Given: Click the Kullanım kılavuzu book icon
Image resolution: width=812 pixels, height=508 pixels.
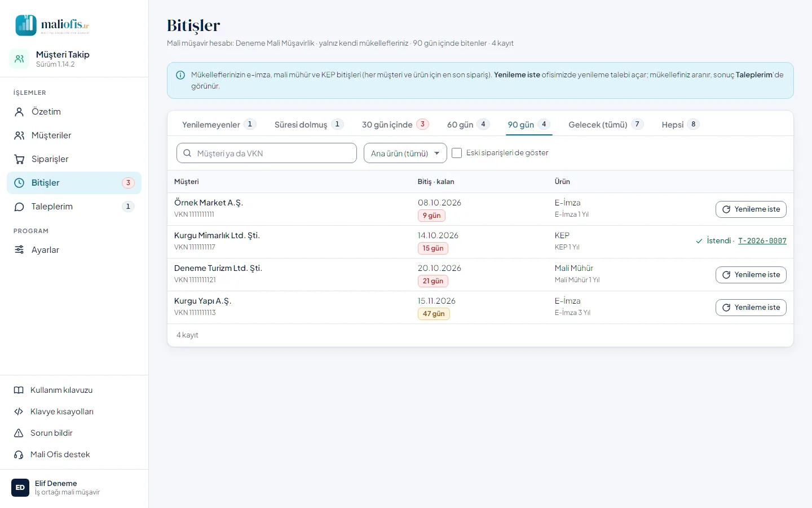Looking at the screenshot, I should pos(19,390).
